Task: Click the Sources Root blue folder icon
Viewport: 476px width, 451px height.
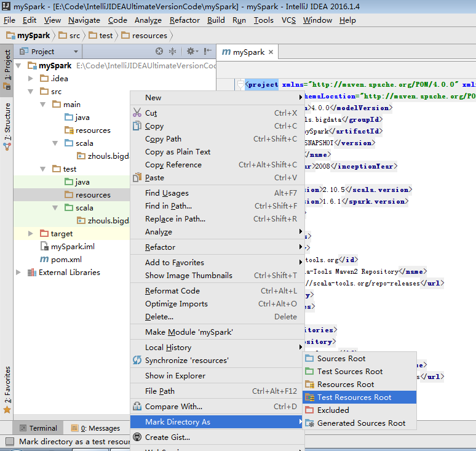Action: pos(309,358)
